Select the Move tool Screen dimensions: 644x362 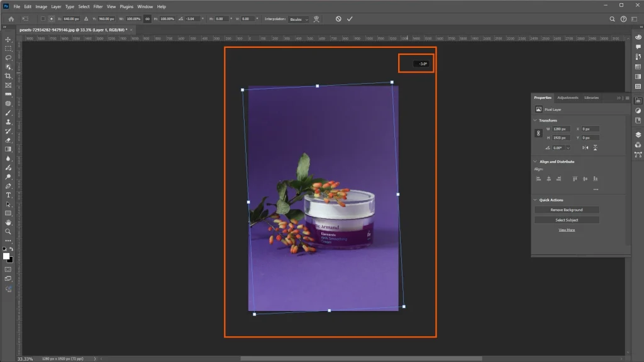[x=8, y=40]
